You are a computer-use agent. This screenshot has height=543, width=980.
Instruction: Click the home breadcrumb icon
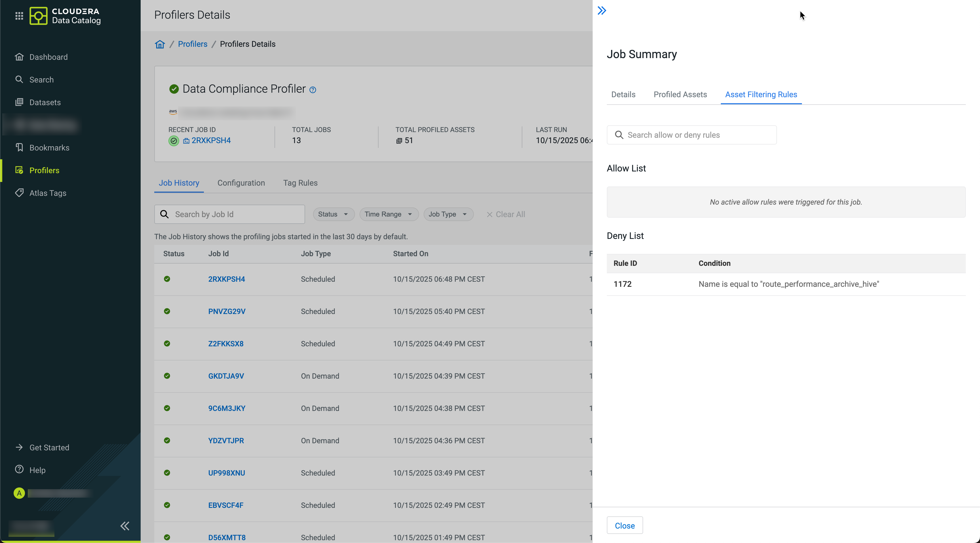tap(160, 44)
